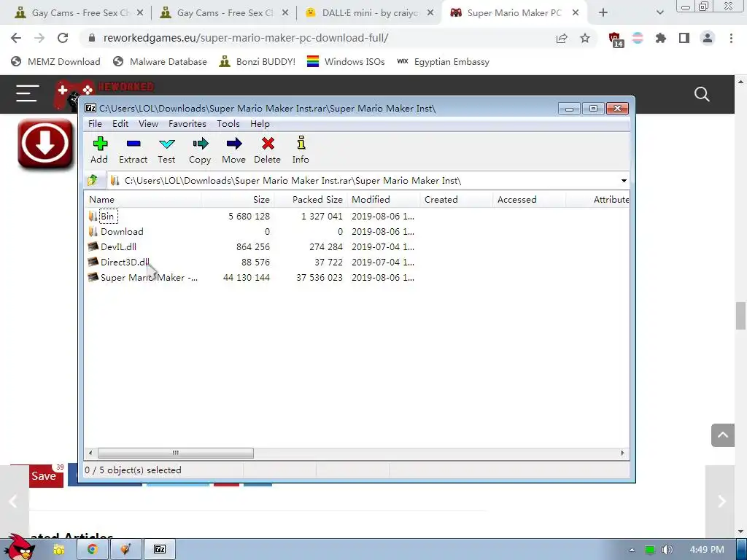Open a new Chrome tab
The height and width of the screenshot is (560, 747).
(x=603, y=13)
